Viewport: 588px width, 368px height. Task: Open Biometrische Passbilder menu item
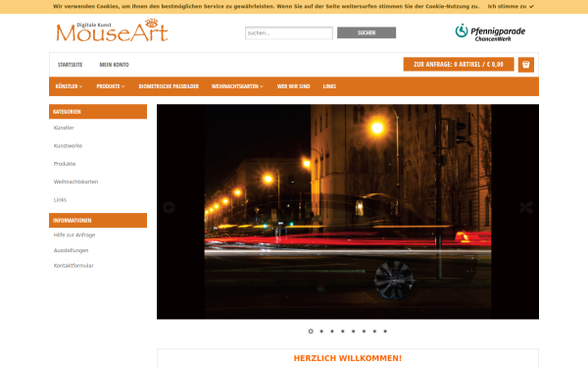[x=169, y=86]
